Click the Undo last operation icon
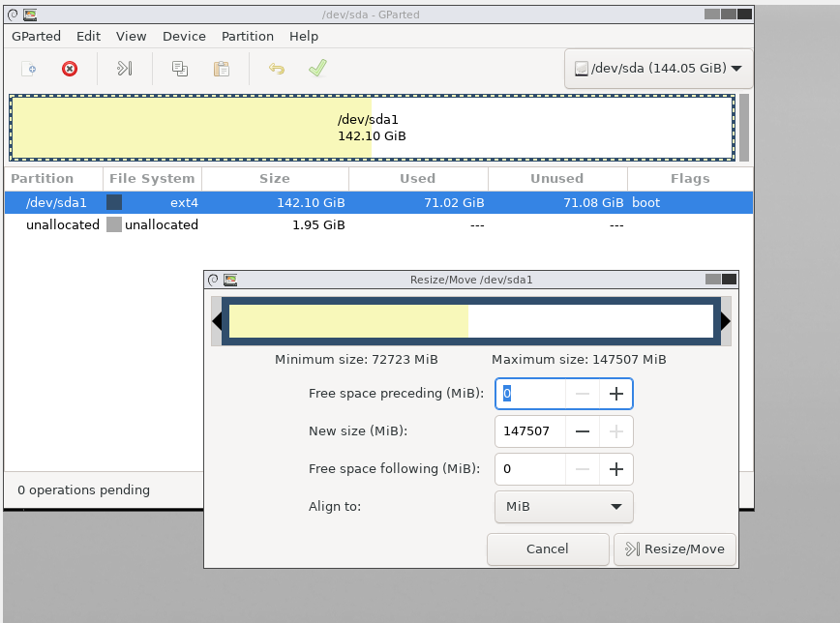 [277, 68]
